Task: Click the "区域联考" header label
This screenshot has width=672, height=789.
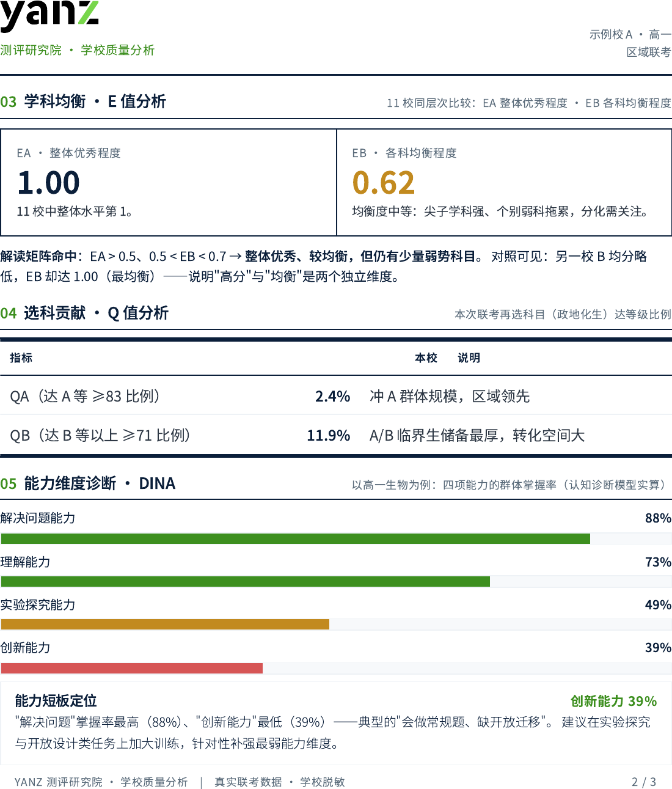Action: pyautogui.click(x=649, y=52)
